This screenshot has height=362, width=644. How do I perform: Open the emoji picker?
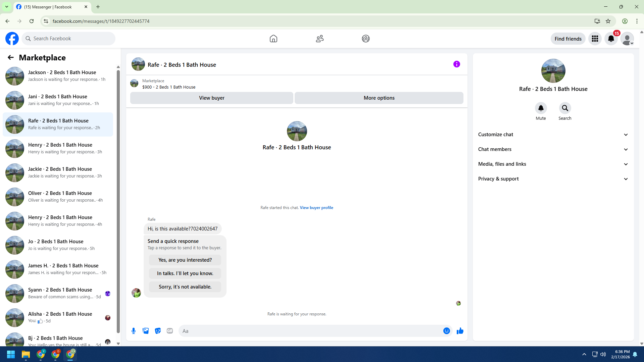point(447,331)
